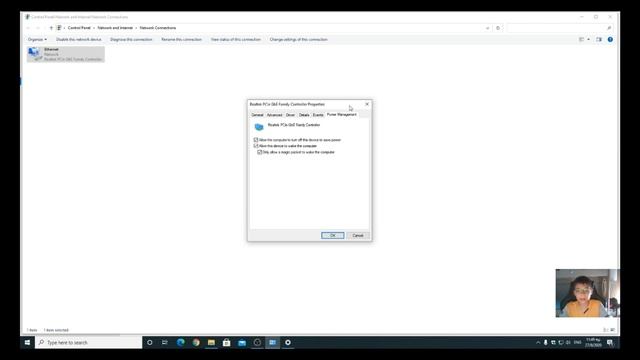Toggle allow this device to wake computer

pos(256,146)
